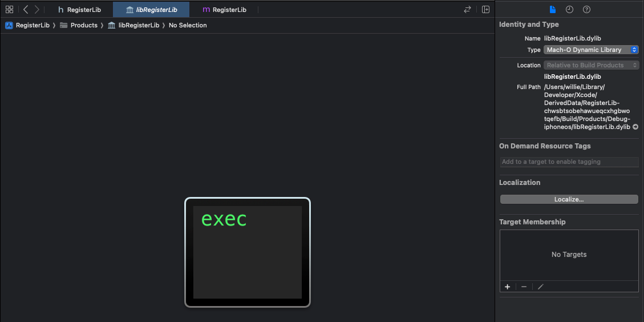Switch to the RegisterLib header file tab
Screen dimensions: 644x322
79,10
